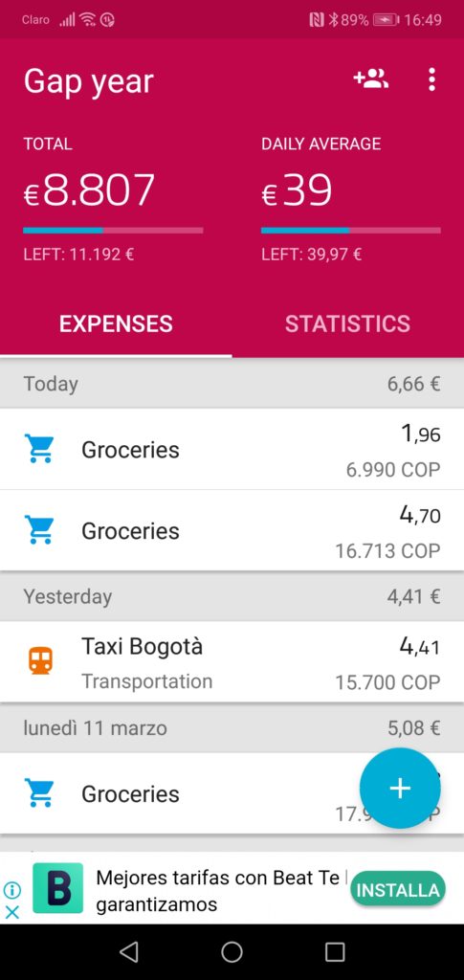Tap the Android back navigation button
Screen dimensions: 464x980
click(128, 952)
